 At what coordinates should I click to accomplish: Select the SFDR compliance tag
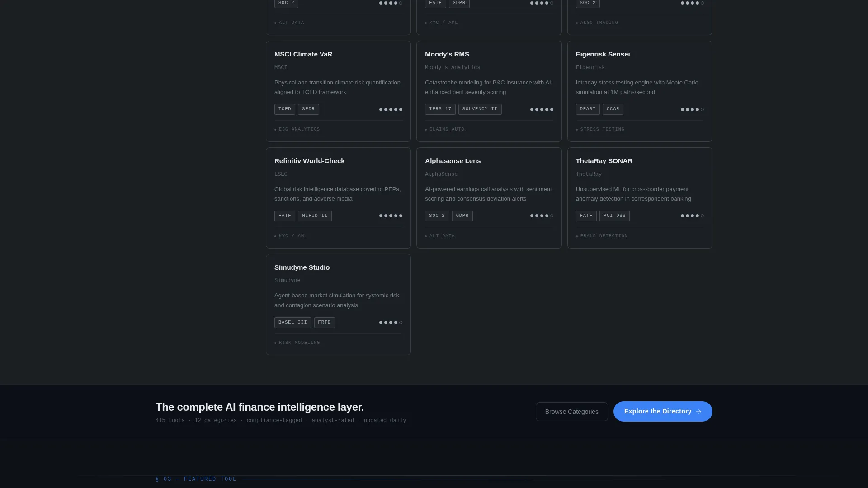pos(308,109)
